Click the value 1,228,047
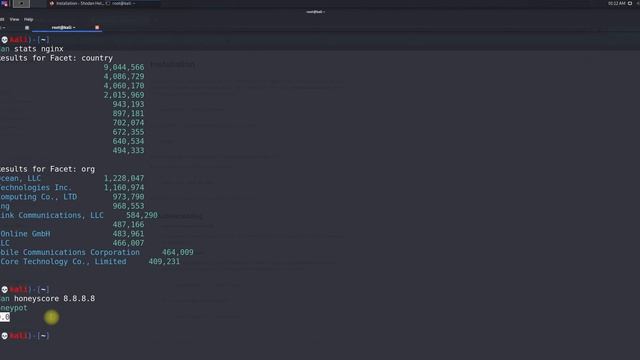This screenshot has height=360, width=640. coord(124,178)
